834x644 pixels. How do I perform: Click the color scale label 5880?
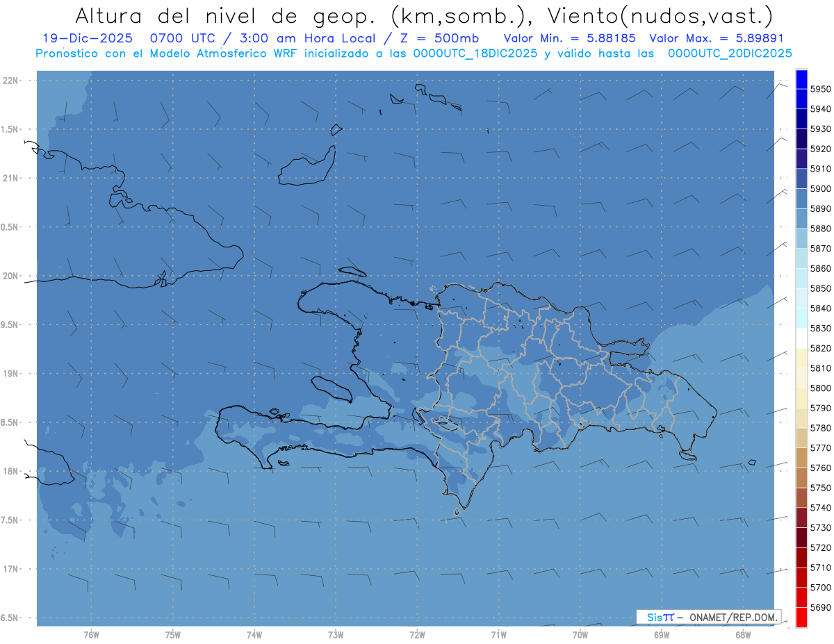(x=820, y=229)
